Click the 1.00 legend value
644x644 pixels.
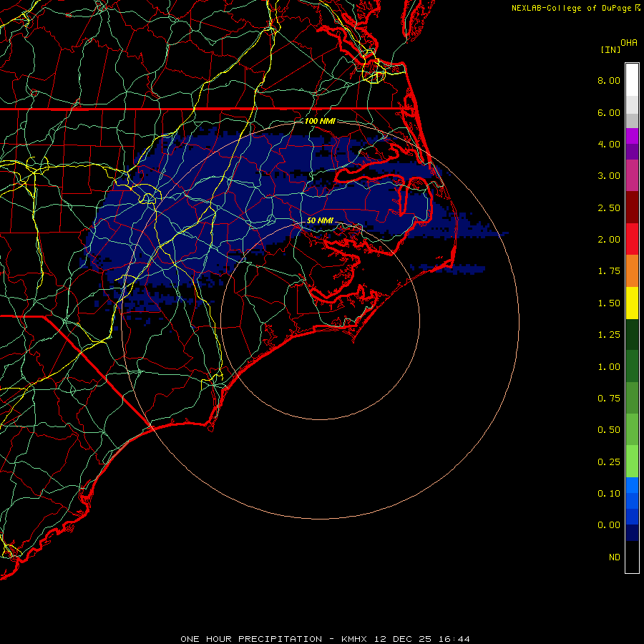click(609, 367)
